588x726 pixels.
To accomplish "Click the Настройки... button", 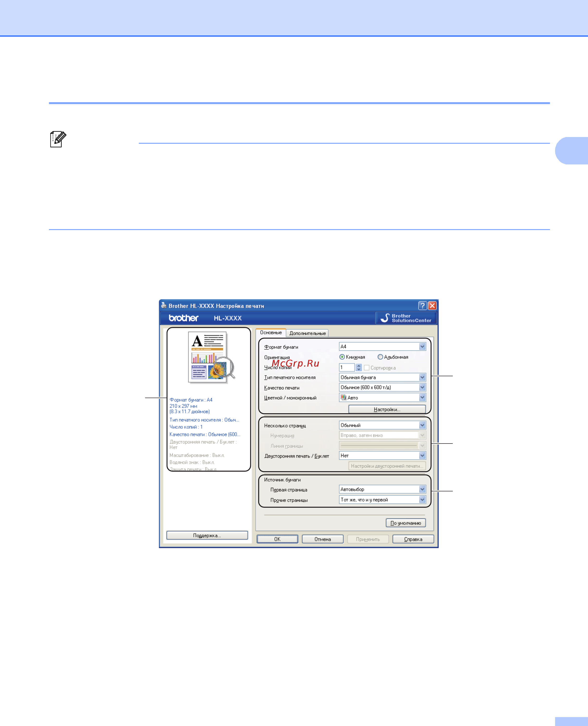I will [387, 409].
